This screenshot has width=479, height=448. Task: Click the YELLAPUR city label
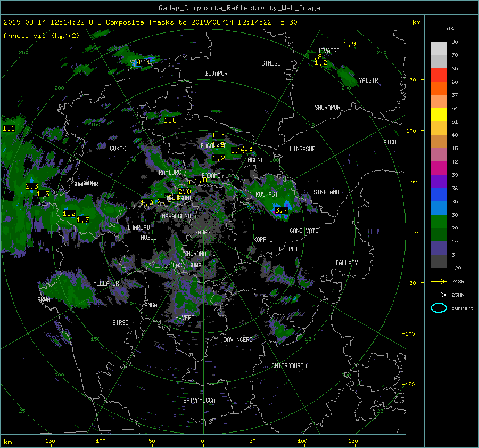(x=106, y=283)
